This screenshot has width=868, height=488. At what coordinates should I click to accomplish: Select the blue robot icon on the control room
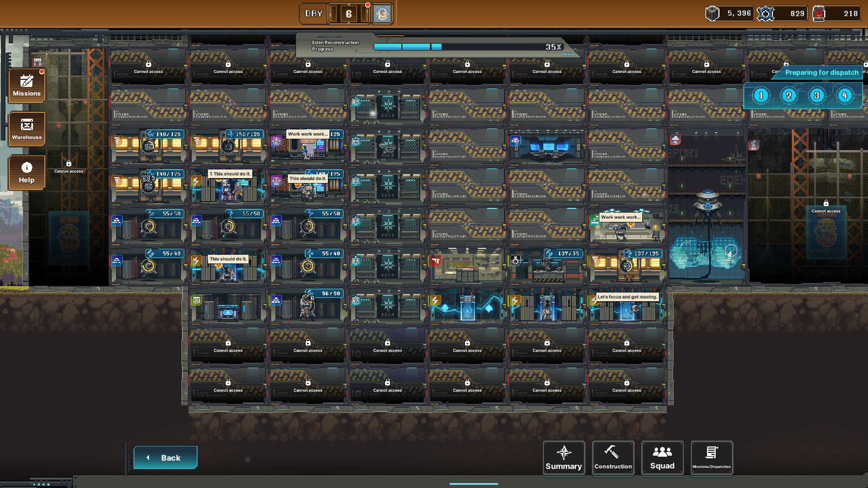pos(515,141)
